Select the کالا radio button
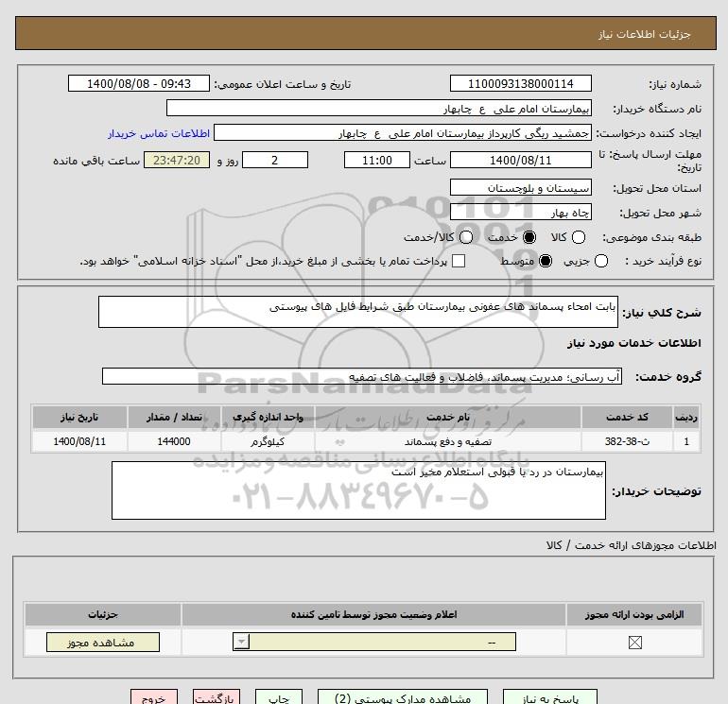This screenshot has height=704, width=728. click(578, 237)
